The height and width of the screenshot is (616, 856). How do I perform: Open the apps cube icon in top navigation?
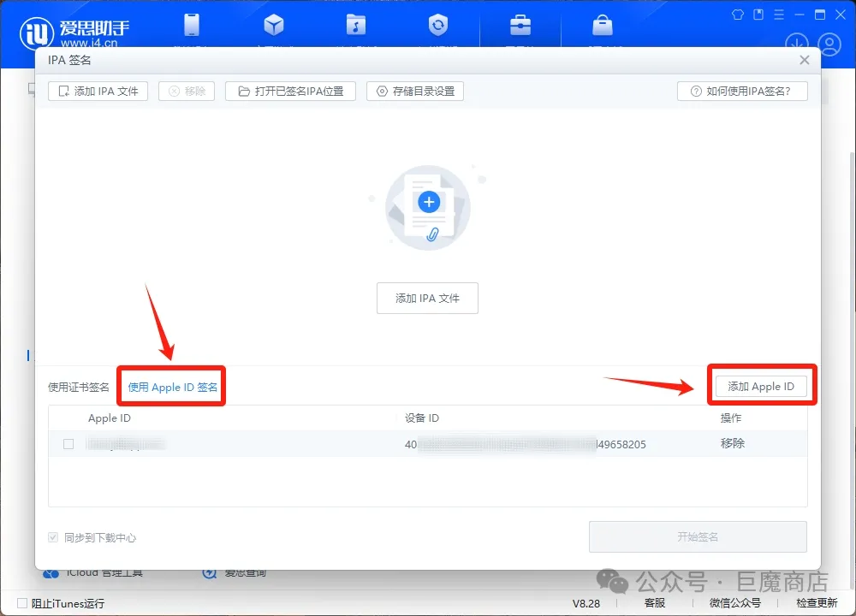[274, 25]
